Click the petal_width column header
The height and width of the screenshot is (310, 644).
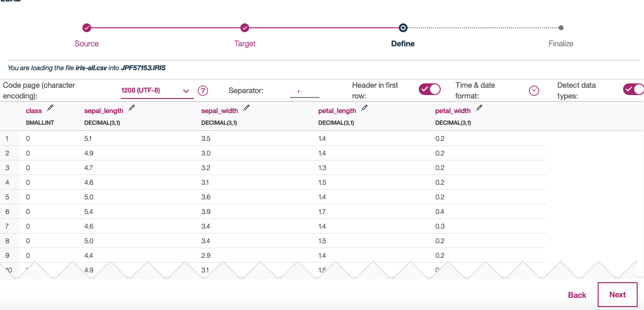(453, 111)
